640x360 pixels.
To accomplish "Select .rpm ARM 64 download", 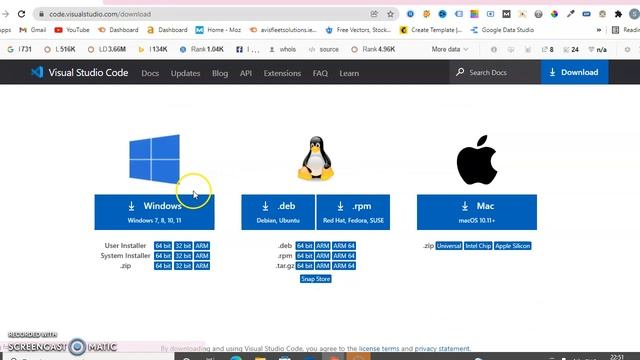I will (344, 256).
